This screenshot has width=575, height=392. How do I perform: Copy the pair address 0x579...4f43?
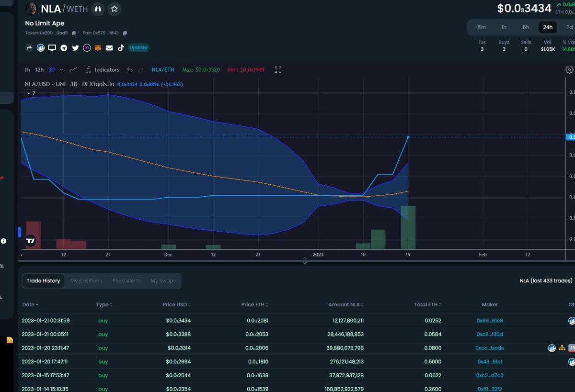click(x=125, y=33)
